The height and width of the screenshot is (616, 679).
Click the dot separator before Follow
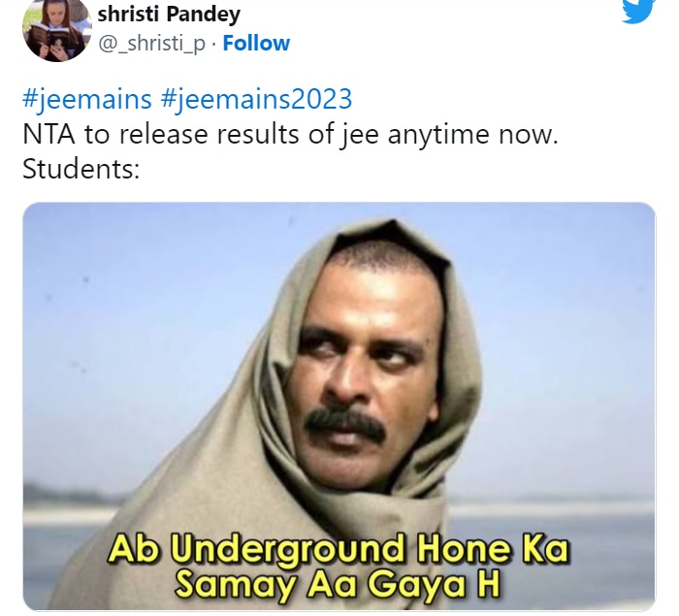pos(214,45)
